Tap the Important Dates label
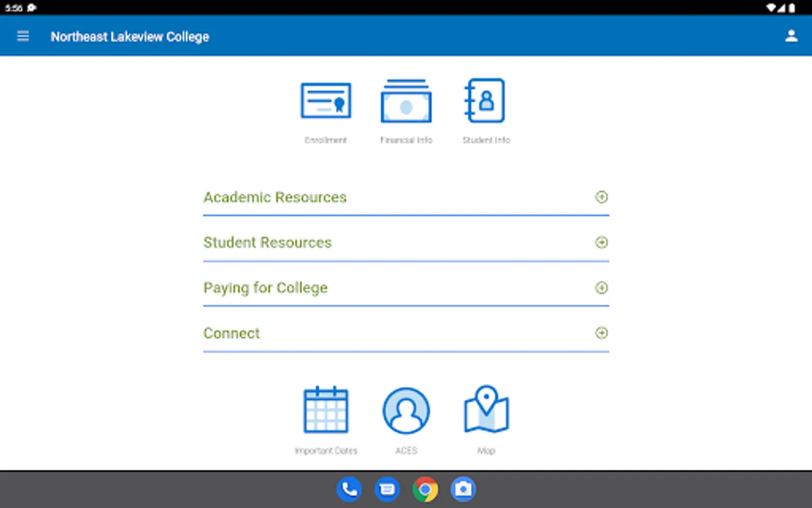812x508 pixels. click(x=326, y=450)
